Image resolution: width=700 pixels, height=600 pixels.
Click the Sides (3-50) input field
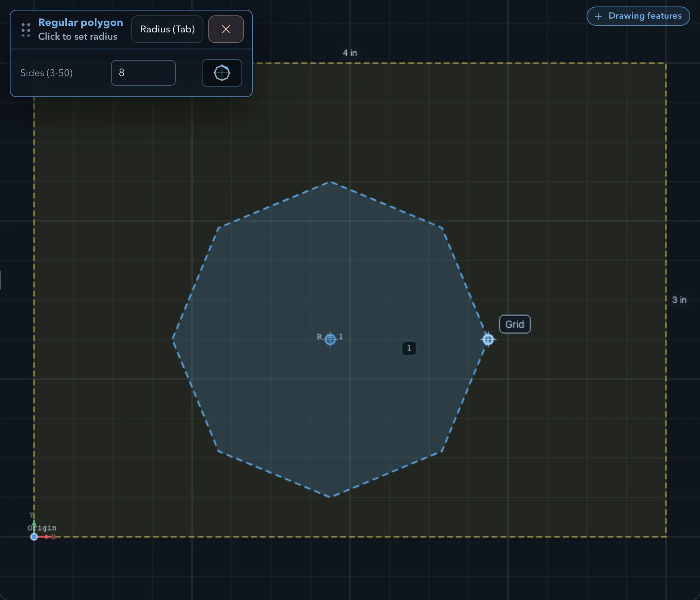(x=143, y=73)
